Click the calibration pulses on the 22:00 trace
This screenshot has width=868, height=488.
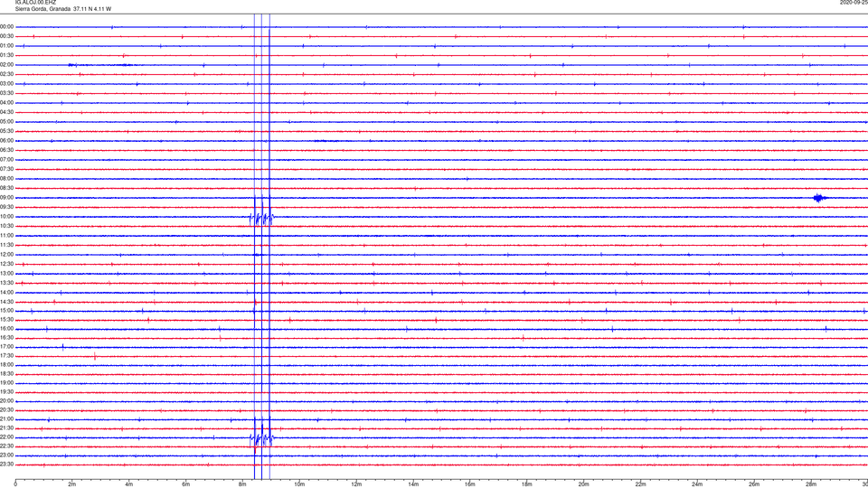[262, 439]
